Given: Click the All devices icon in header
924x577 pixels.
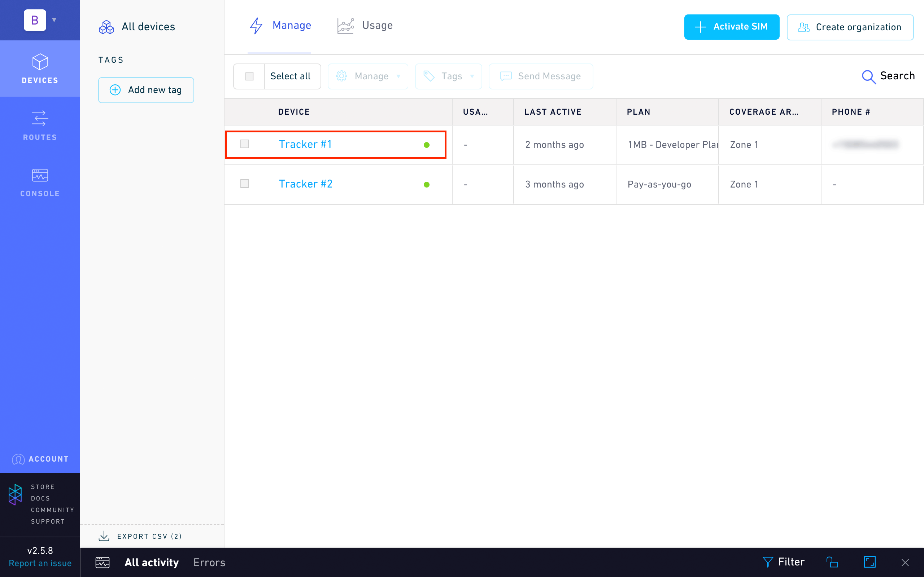Looking at the screenshot, I should 106,27.
